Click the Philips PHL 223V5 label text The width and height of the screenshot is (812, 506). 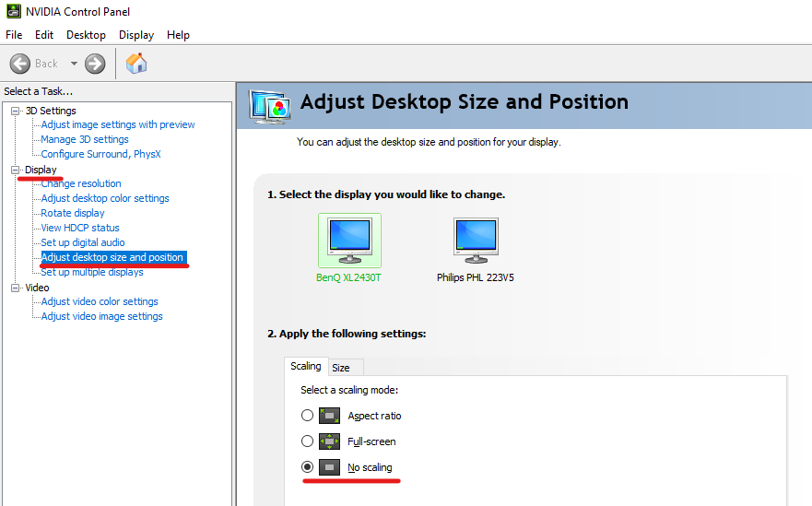tap(476, 277)
